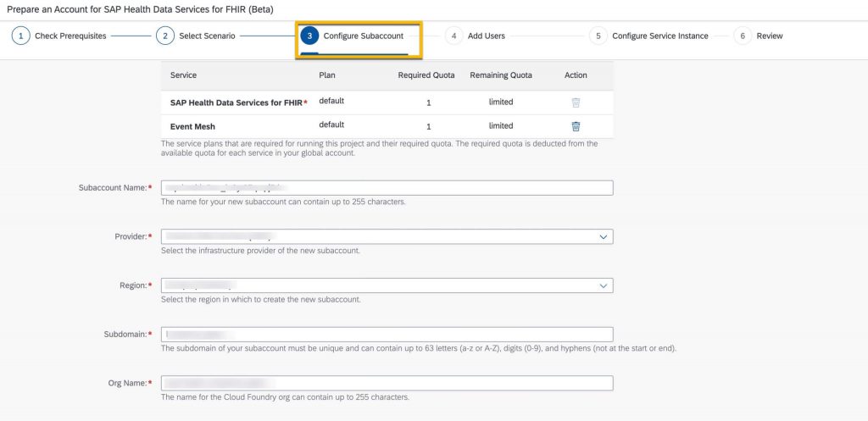Click the Remaining Quota column header

click(501, 75)
